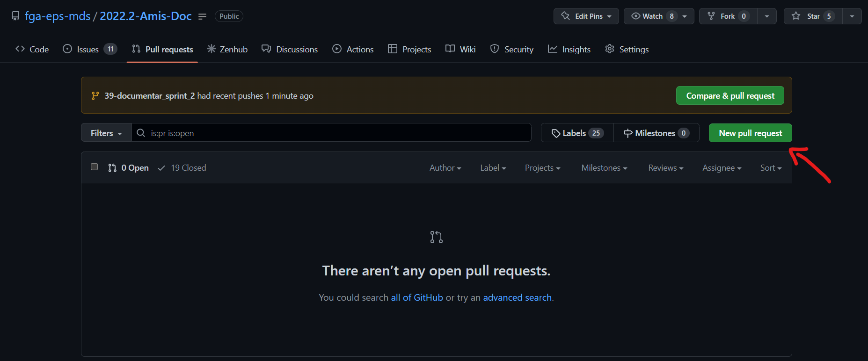This screenshot has width=868, height=361.
Task: Click the Discussions speech bubble icon
Action: click(x=266, y=49)
